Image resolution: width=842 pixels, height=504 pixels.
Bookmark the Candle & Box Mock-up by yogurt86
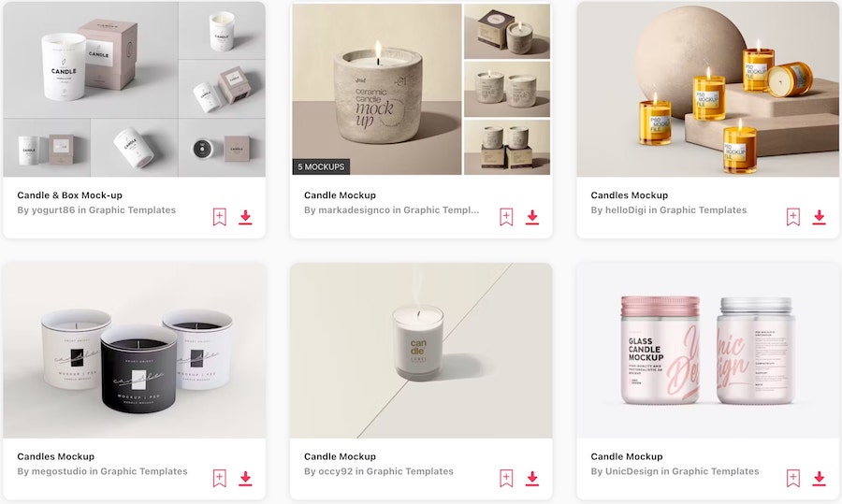tap(220, 217)
